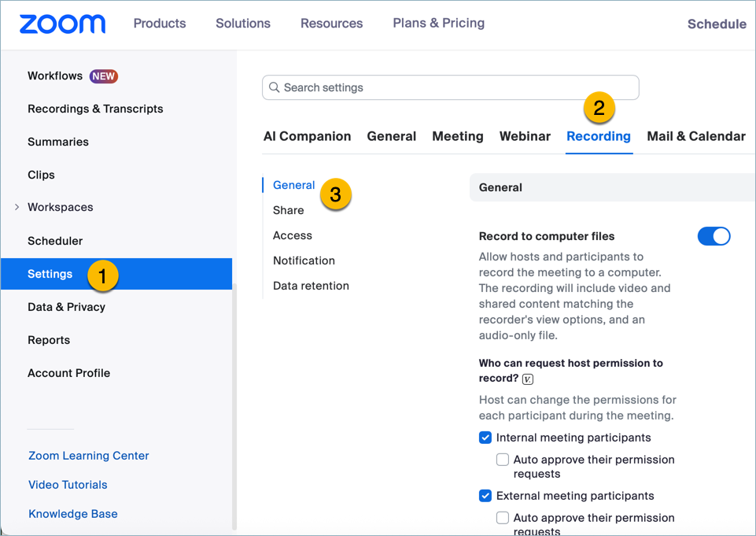756x536 pixels.
Task: Jump to the Access section
Action: 292,235
